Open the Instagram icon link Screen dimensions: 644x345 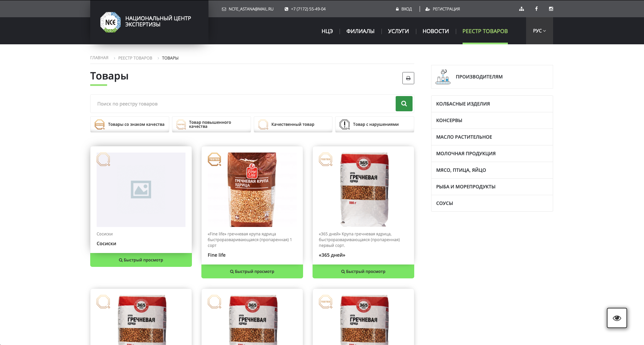point(551,9)
